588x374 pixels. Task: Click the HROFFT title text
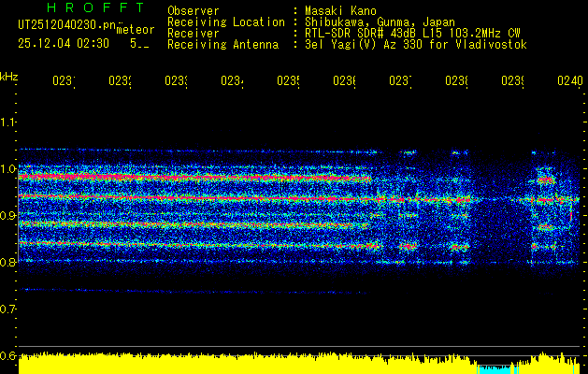click(x=95, y=7)
